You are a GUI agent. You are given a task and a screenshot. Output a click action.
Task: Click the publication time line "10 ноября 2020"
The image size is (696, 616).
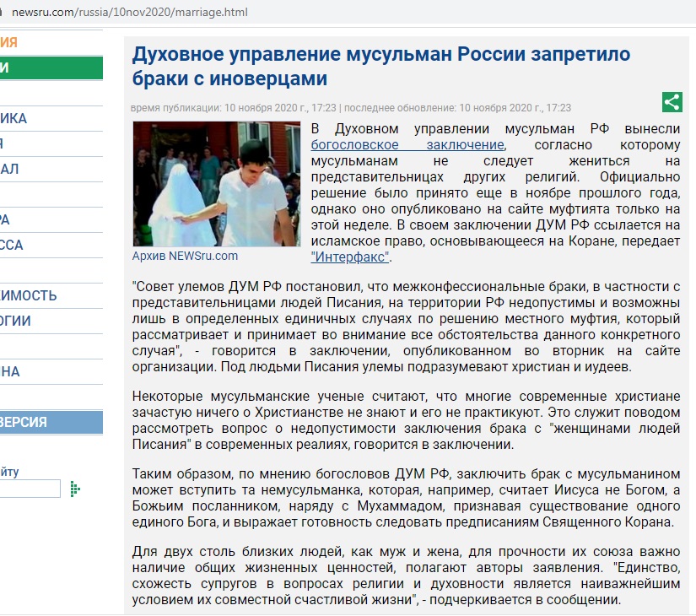(x=351, y=108)
